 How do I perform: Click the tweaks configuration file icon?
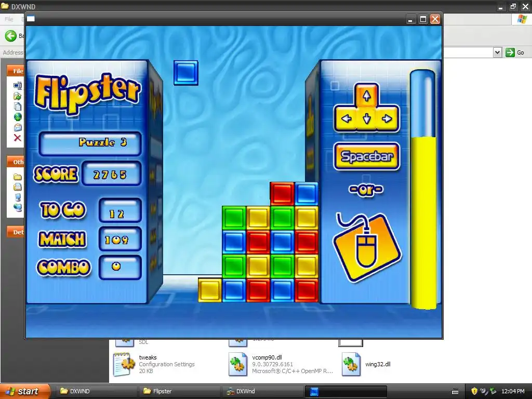pyautogui.click(x=124, y=364)
